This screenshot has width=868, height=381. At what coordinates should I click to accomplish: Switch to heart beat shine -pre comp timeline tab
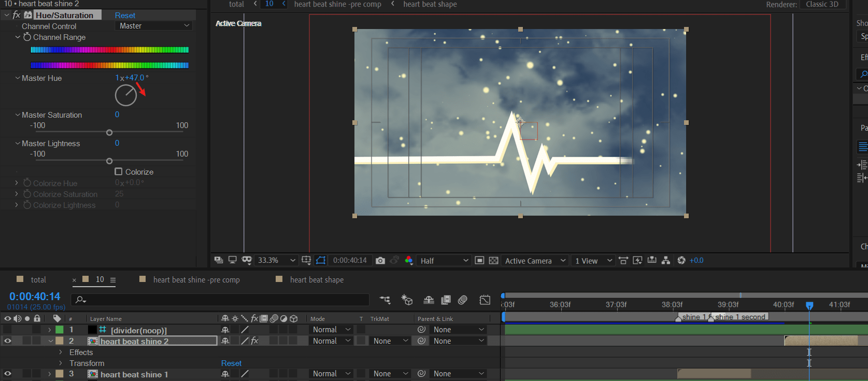pos(196,279)
